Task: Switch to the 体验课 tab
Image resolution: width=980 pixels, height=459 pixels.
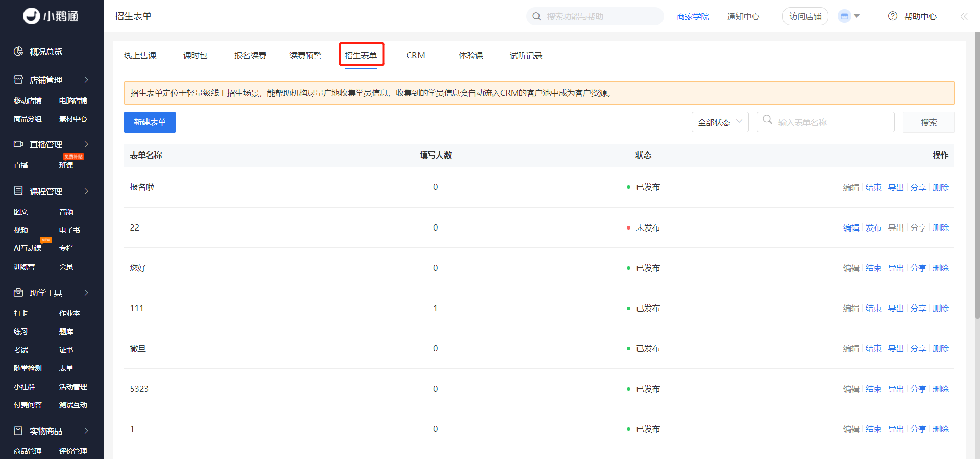Action: pos(471,55)
